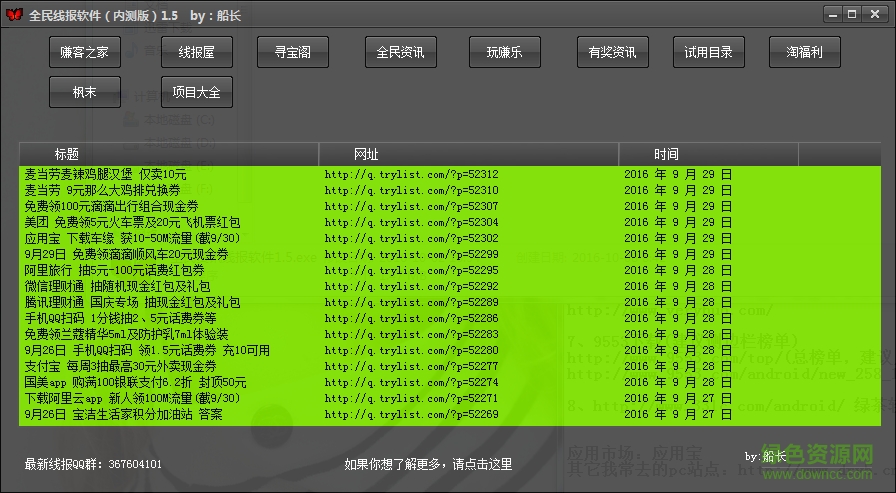Select row 麦当劳麦辣鸡腿汉堡 仅卖10元
The width and height of the screenshot is (896, 493).
450,174
